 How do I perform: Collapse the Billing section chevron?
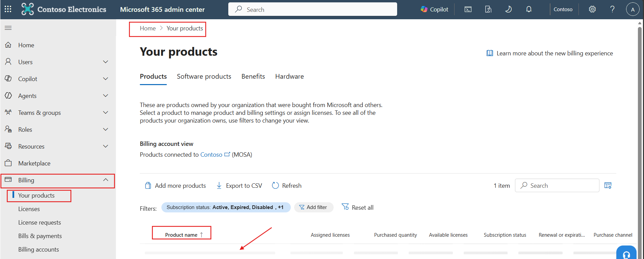pos(106,180)
